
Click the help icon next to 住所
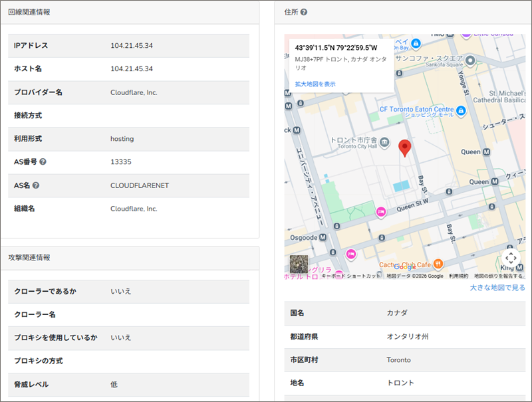click(304, 12)
